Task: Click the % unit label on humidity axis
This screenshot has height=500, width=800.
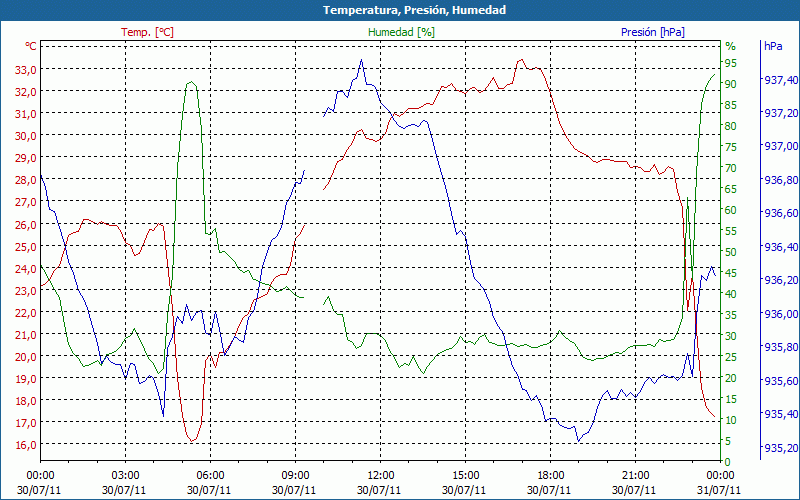Action: point(731,46)
